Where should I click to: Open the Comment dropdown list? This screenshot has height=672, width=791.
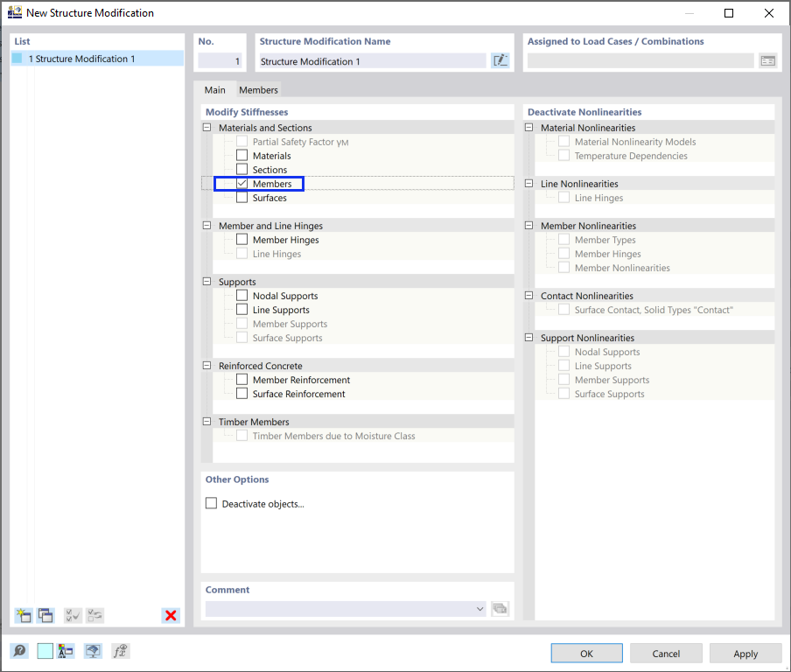pyautogui.click(x=479, y=609)
